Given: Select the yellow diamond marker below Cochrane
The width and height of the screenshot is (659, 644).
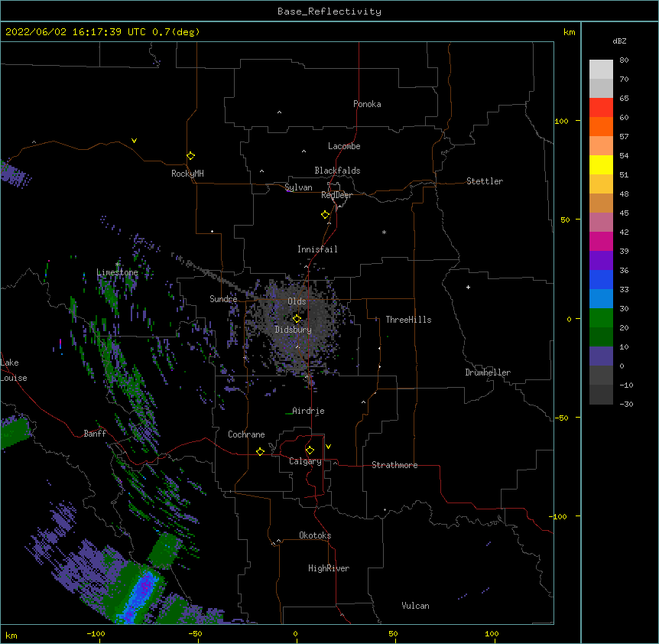Looking at the screenshot, I should (260, 451).
